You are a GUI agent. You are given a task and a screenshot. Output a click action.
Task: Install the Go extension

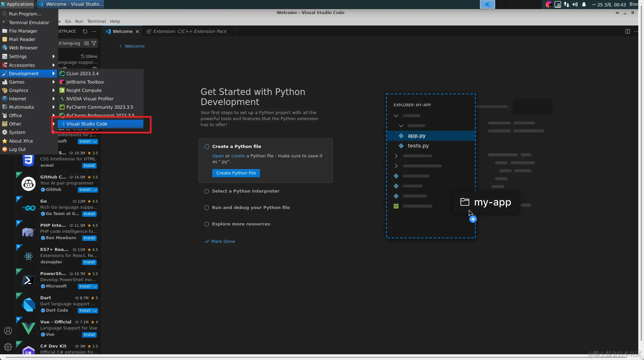coord(89,214)
